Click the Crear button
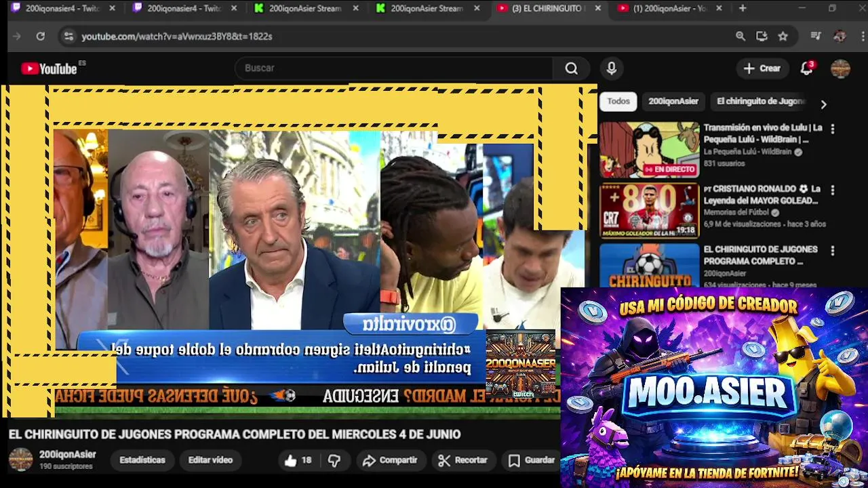 click(762, 68)
